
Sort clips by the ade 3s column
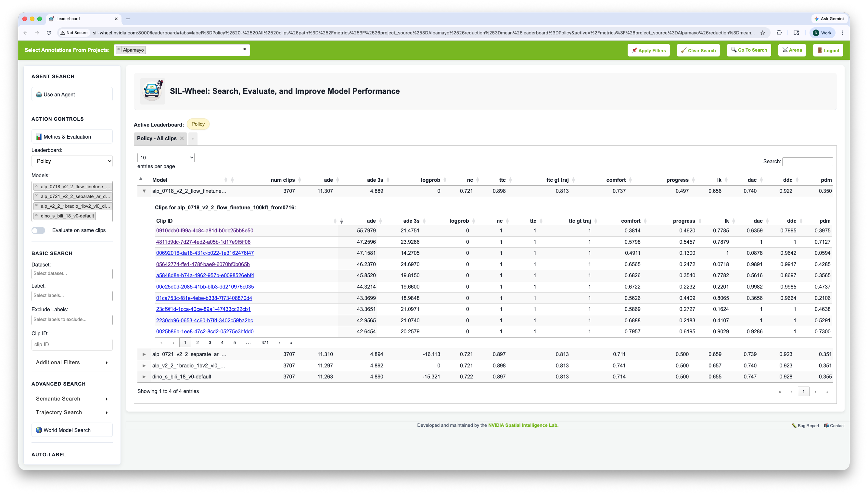414,221
